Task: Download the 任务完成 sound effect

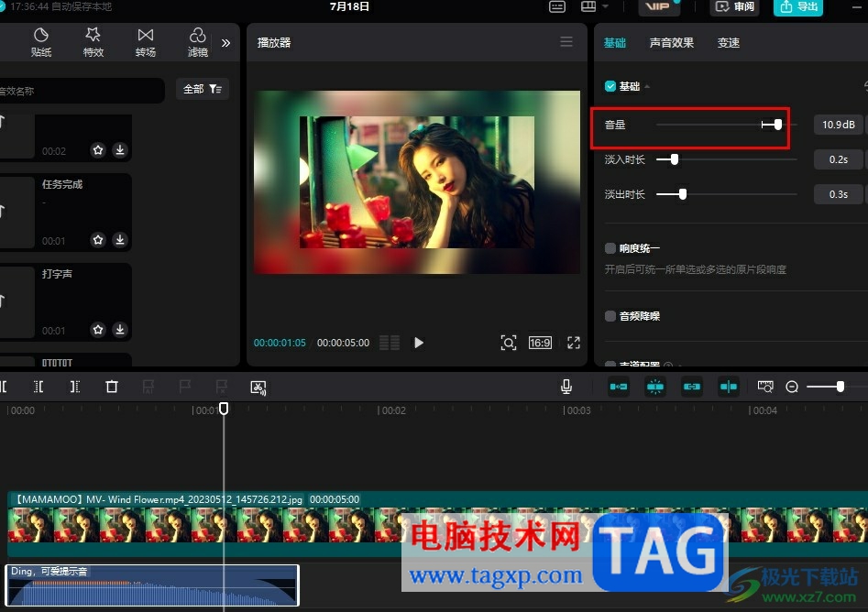Action: (119, 240)
